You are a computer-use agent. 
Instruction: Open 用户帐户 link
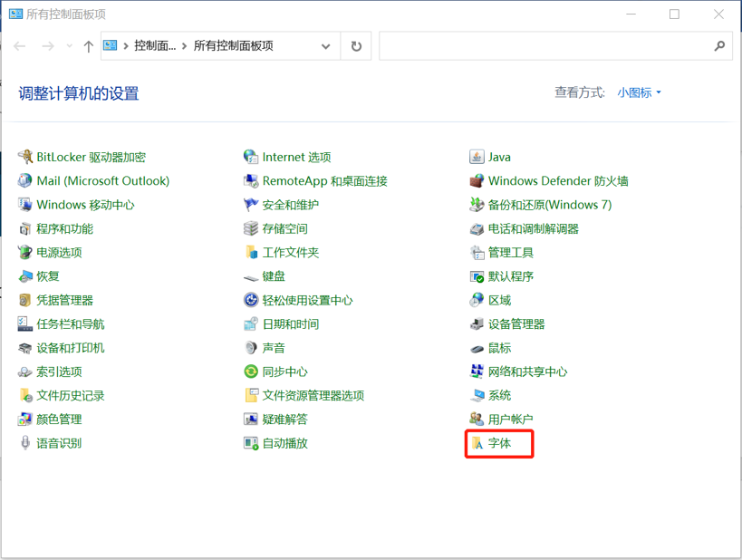[511, 419]
